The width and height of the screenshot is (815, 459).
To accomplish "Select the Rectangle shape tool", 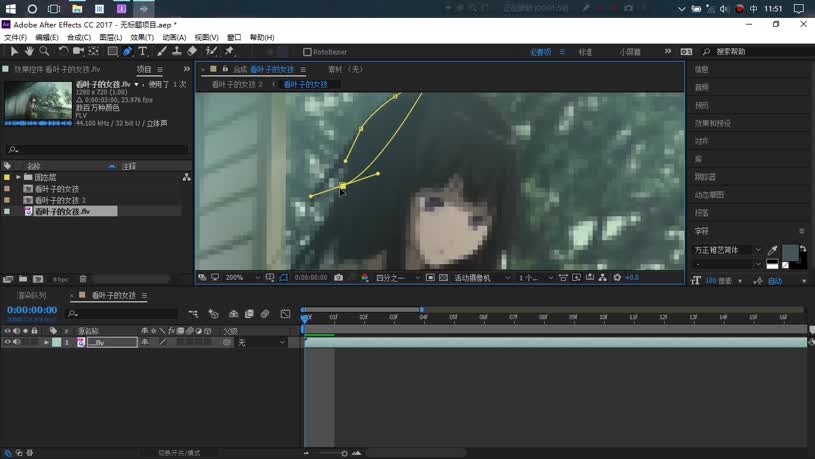I will [x=112, y=51].
